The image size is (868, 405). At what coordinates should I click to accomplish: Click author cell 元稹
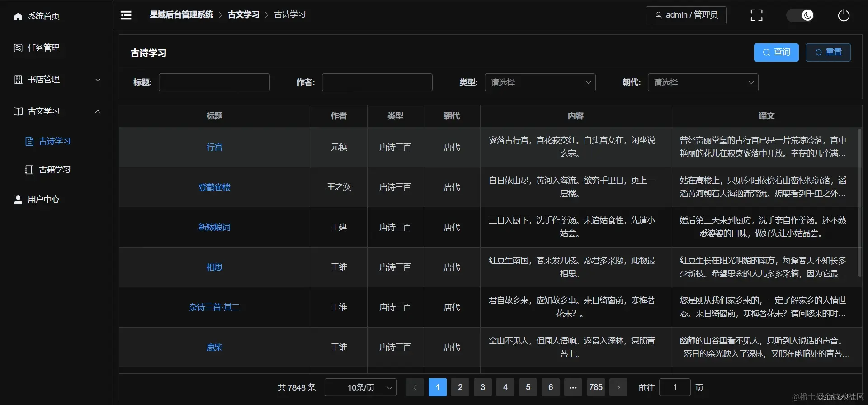pyautogui.click(x=339, y=147)
